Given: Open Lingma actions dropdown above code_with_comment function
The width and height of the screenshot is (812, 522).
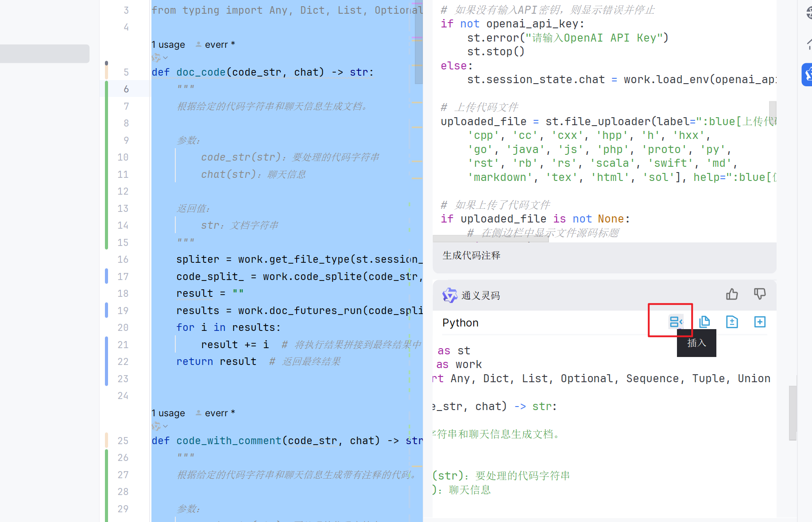Looking at the screenshot, I should coord(160,426).
